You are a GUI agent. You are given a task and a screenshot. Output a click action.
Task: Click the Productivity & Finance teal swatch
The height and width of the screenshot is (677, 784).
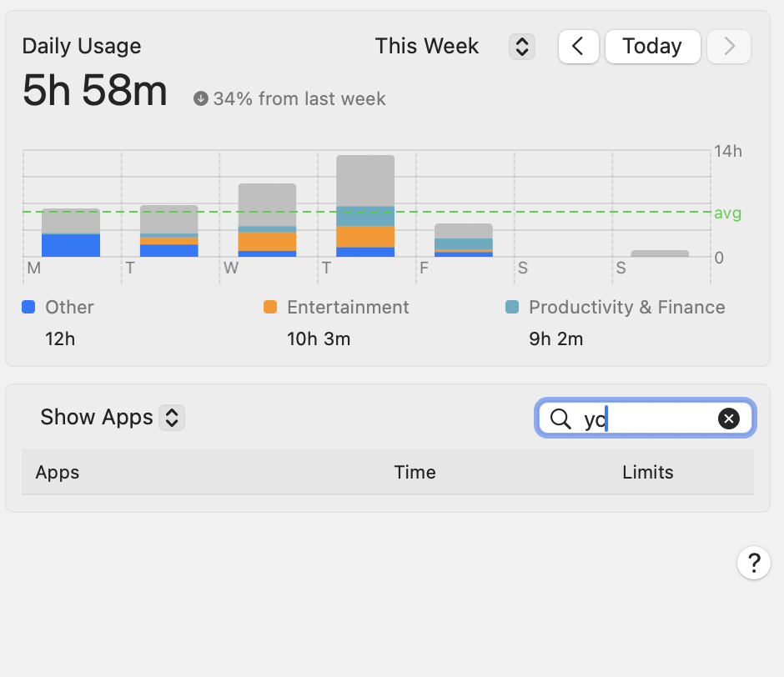[512, 307]
